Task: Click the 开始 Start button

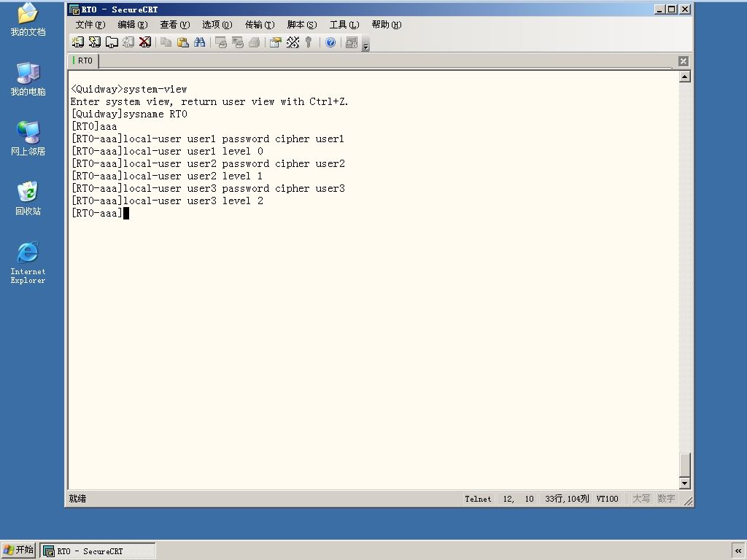Action: tap(18, 550)
